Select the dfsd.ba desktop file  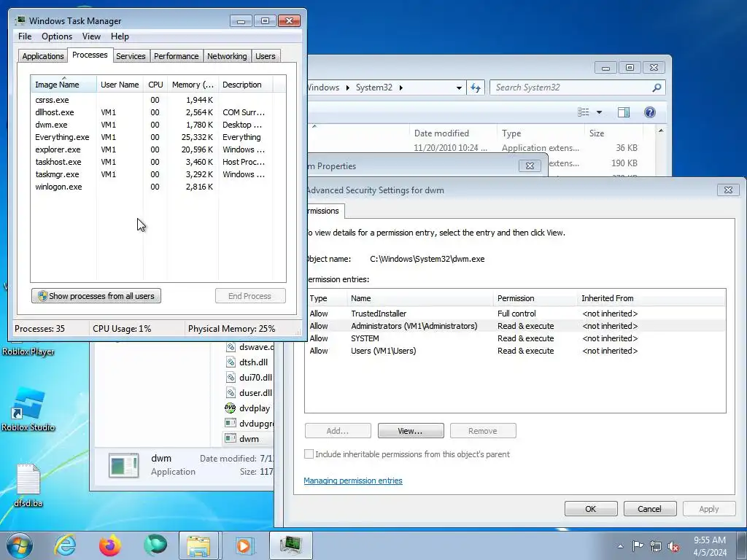coord(28,485)
